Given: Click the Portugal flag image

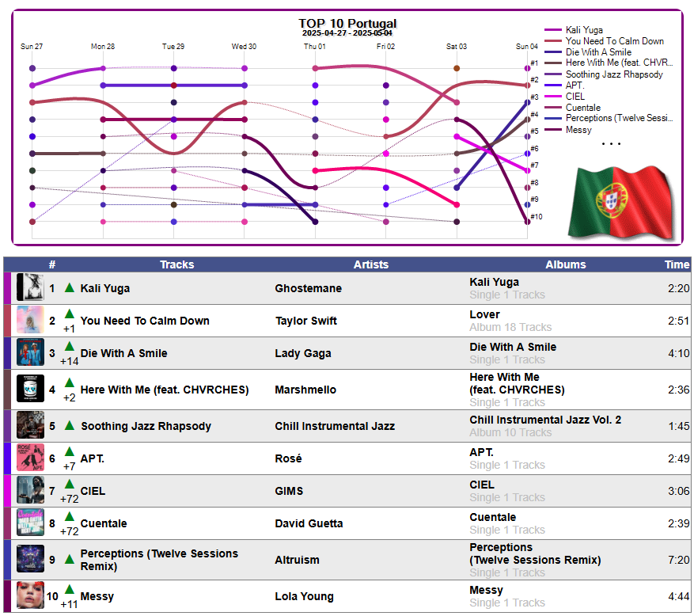Looking at the screenshot, I should pyautogui.click(x=621, y=203).
